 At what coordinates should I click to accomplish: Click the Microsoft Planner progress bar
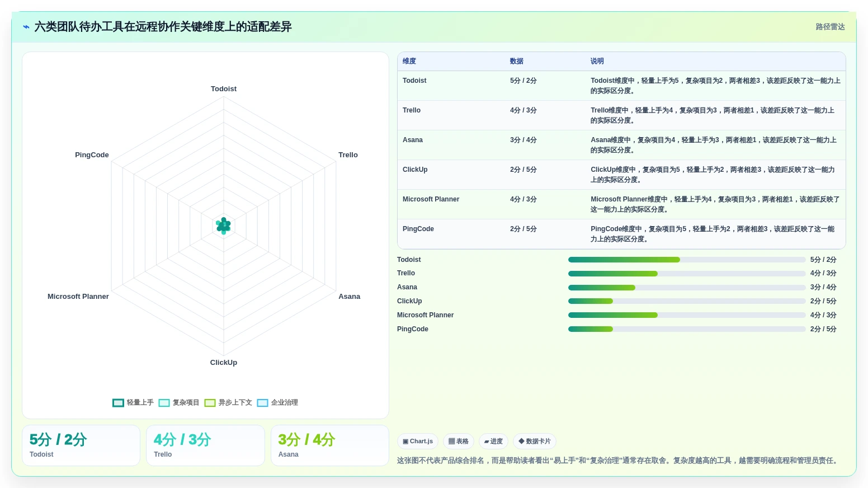click(687, 315)
